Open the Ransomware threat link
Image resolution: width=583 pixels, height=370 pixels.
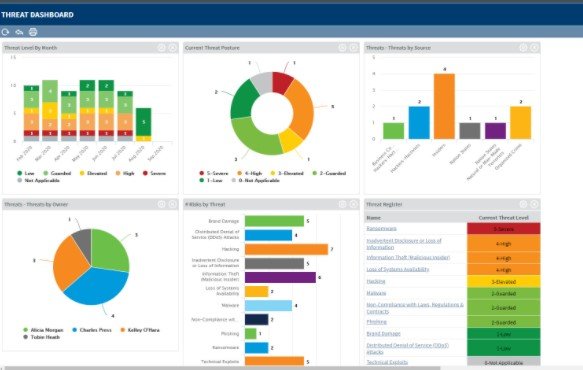pyautogui.click(x=381, y=228)
